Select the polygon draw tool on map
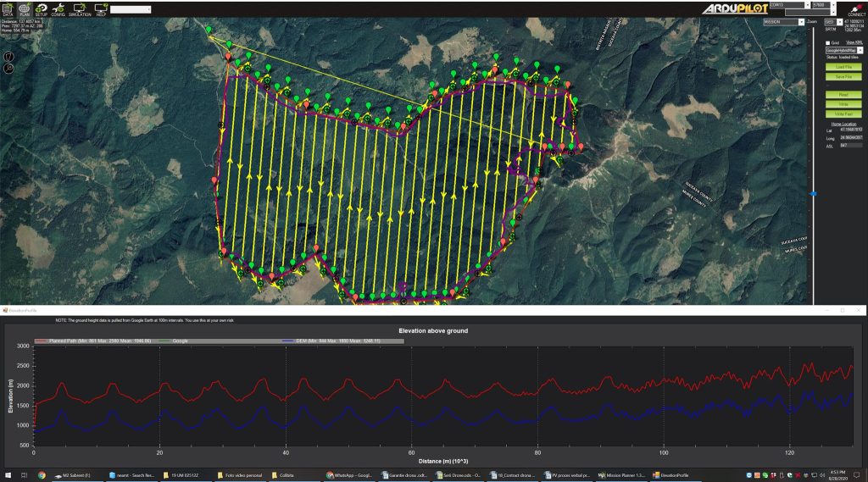The height and width of the screenshot is (482, 868). (9, 55)
